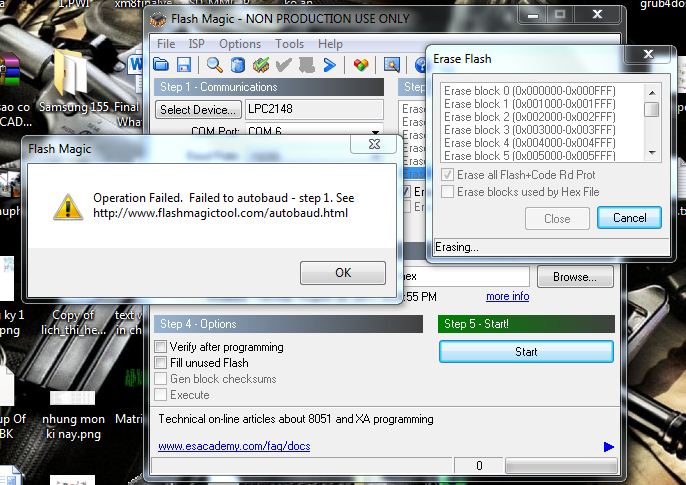Screen dimensions: 686x485
Task: Click the hex file path input field
Action: 465,276
